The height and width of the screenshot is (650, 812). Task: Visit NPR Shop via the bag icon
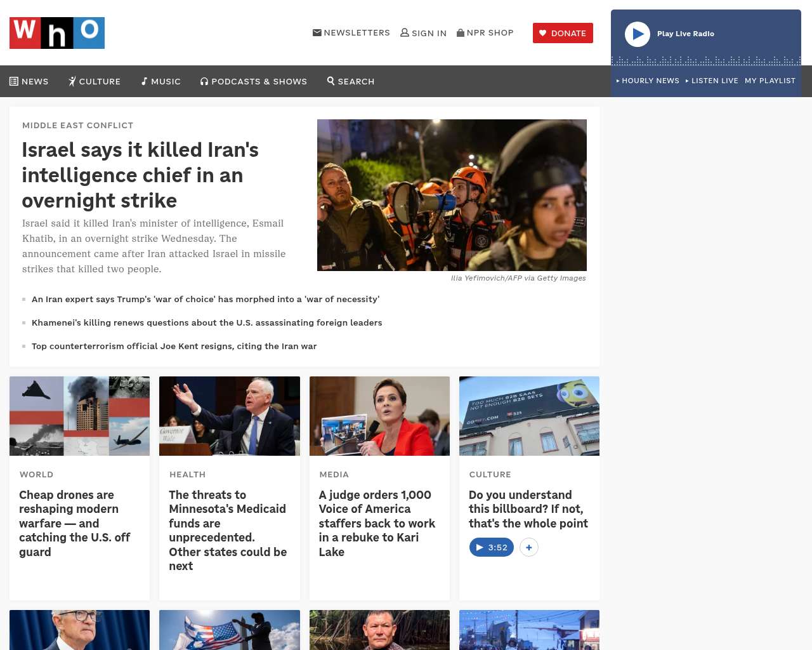point(461,33)
